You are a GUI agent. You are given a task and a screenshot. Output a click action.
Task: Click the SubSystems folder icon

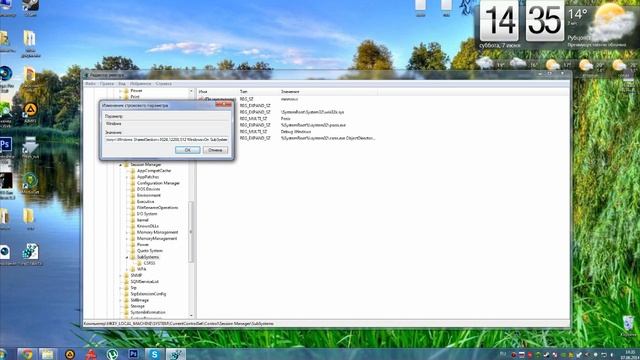pos(133,257)
